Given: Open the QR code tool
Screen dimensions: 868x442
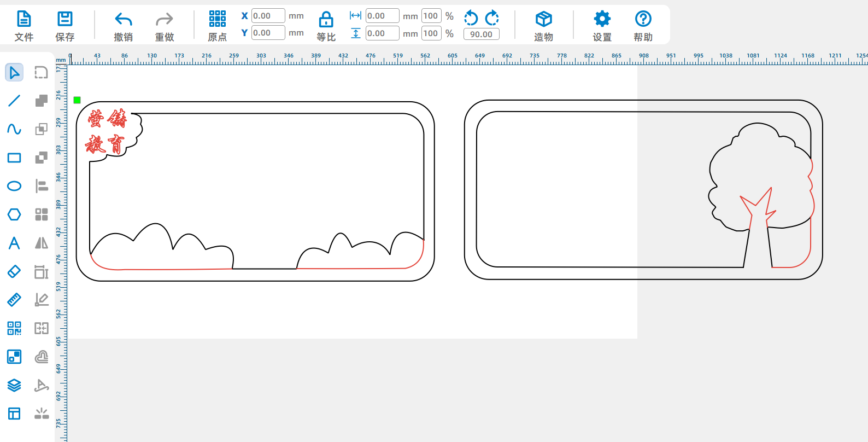Looking at the screenshot, I should coord(14,328).
